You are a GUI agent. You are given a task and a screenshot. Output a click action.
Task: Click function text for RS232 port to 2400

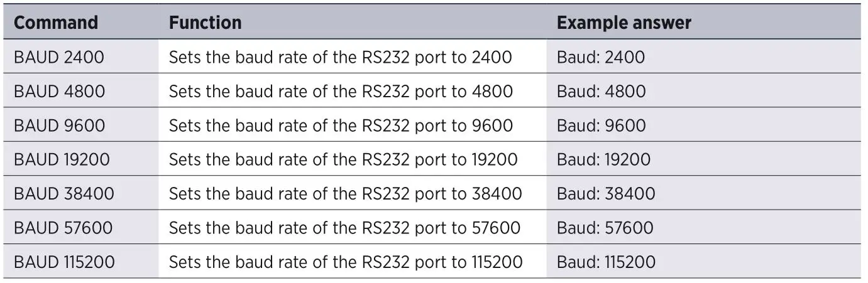340,58
